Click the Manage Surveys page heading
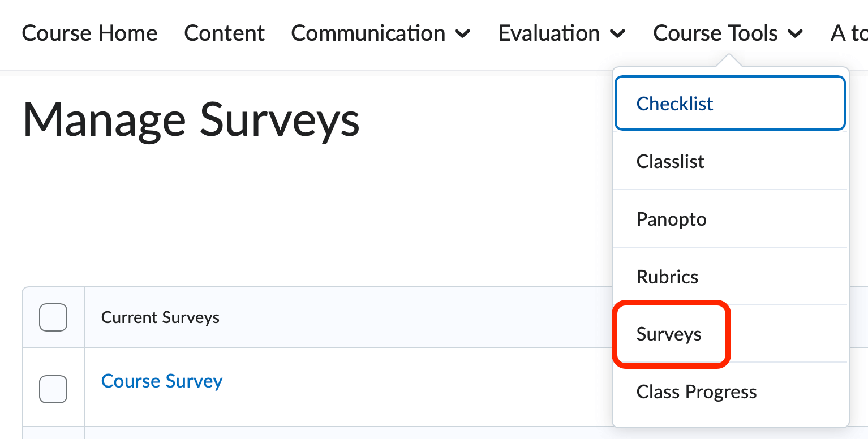This screenshot has width=868, height=439. pyautogui.click(x=191, y=119)
